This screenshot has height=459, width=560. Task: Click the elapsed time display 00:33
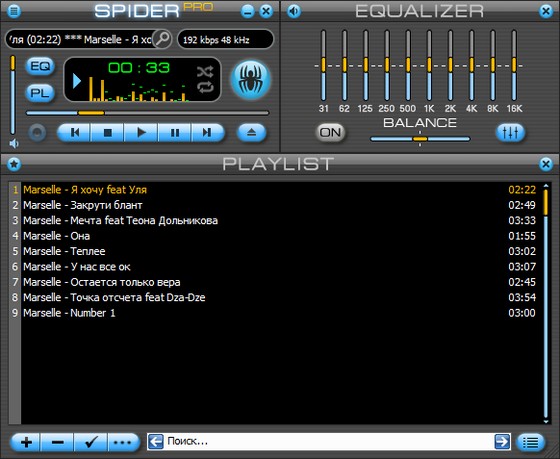pos(139,68)
